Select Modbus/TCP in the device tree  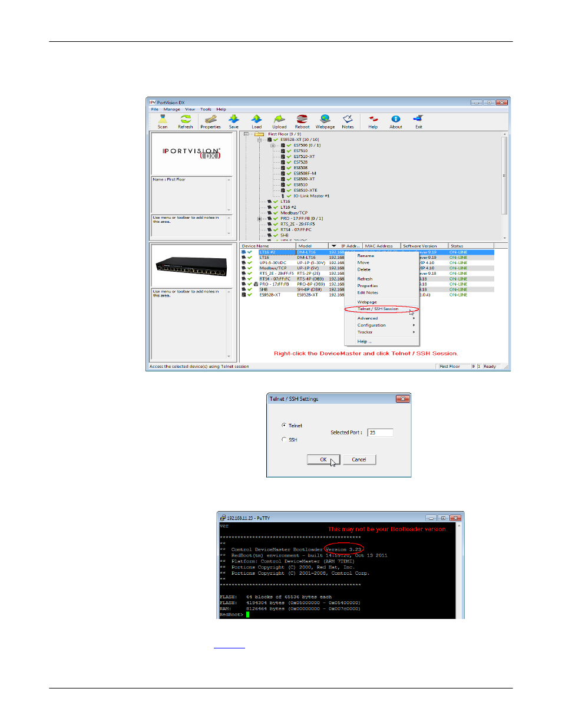click(x=294, y=213)
